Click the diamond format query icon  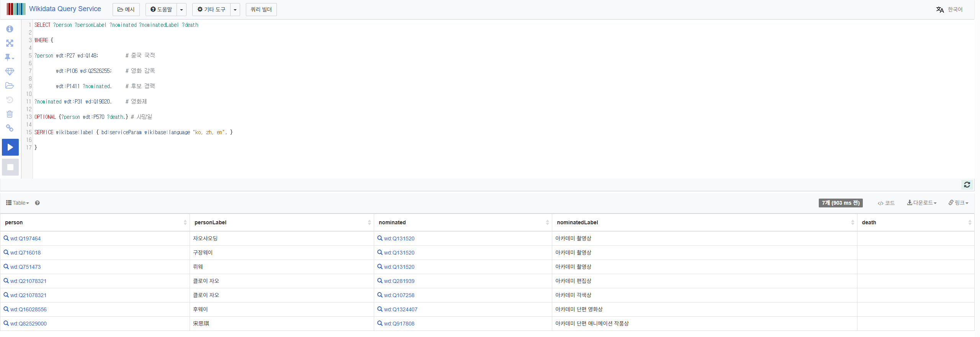[10, 72]
